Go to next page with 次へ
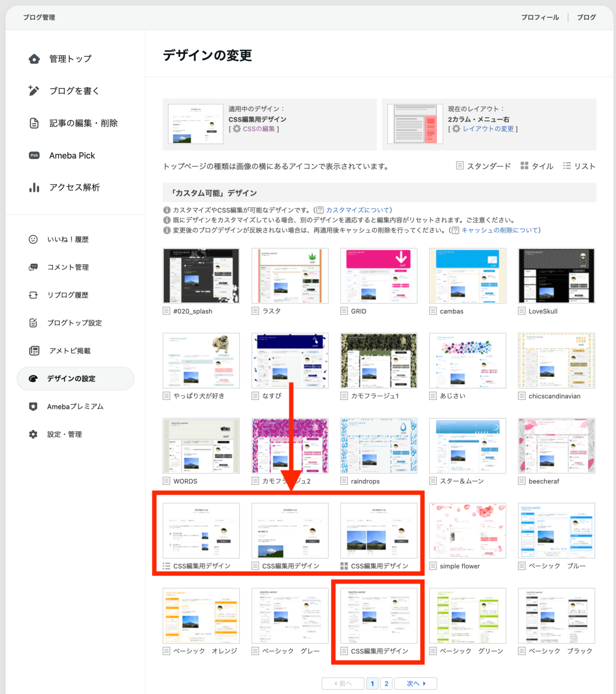616x694 pixels. coord(416,683)
